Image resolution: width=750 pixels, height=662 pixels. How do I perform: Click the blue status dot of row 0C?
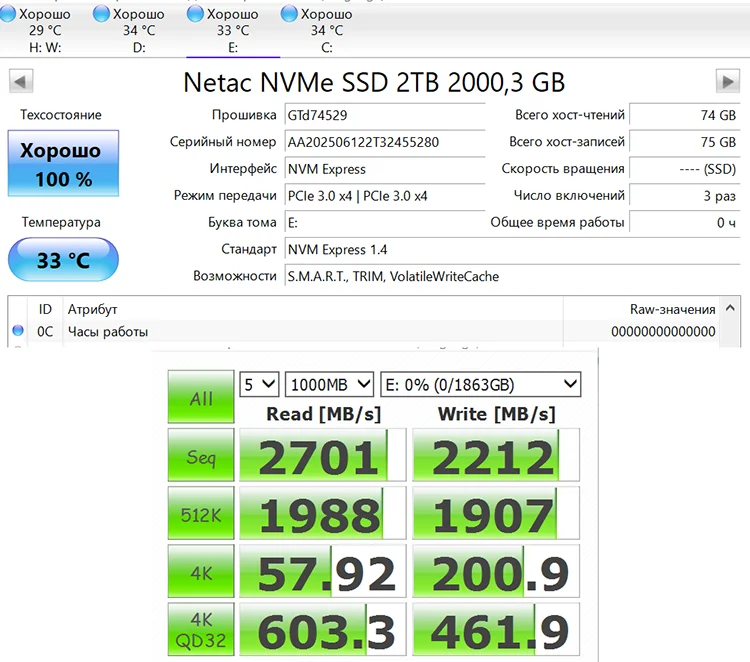point(18,330)
